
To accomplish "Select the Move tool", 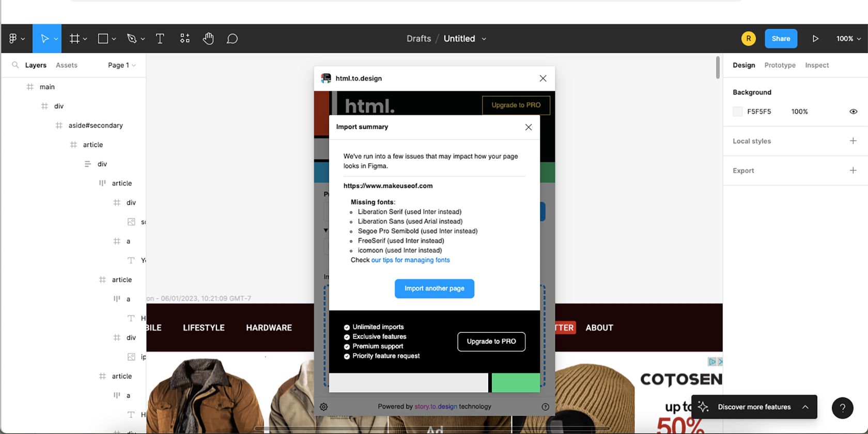I will [x=44, y=39].
